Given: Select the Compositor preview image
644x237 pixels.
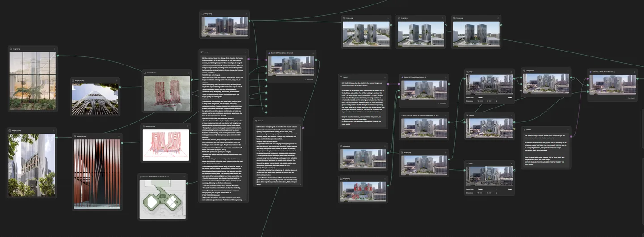Looking at the screenshot, I should [x=546, y=83].
